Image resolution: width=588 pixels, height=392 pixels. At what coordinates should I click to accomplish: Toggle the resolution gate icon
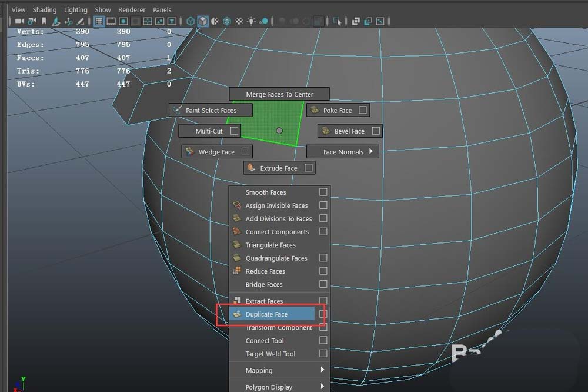coord(123,21)
